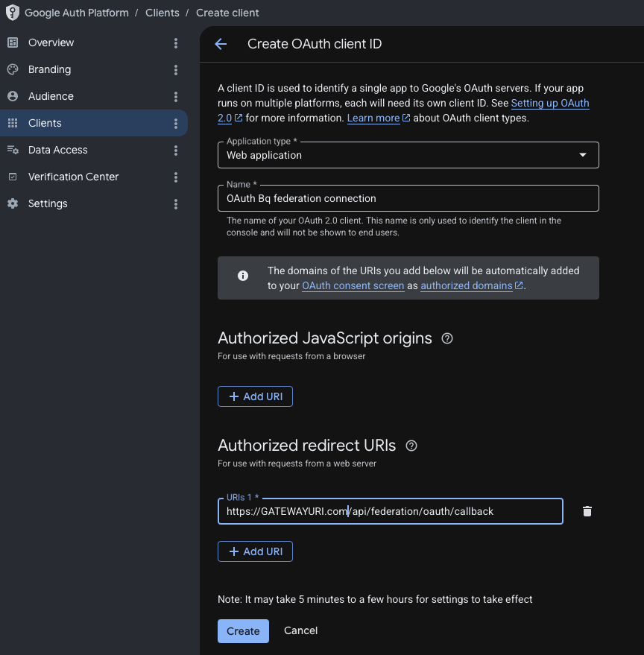The width and height of the screenshot is (644, 655).
Task: Open the Audience page in the sidebar
Action: click(x=51, y=96)
